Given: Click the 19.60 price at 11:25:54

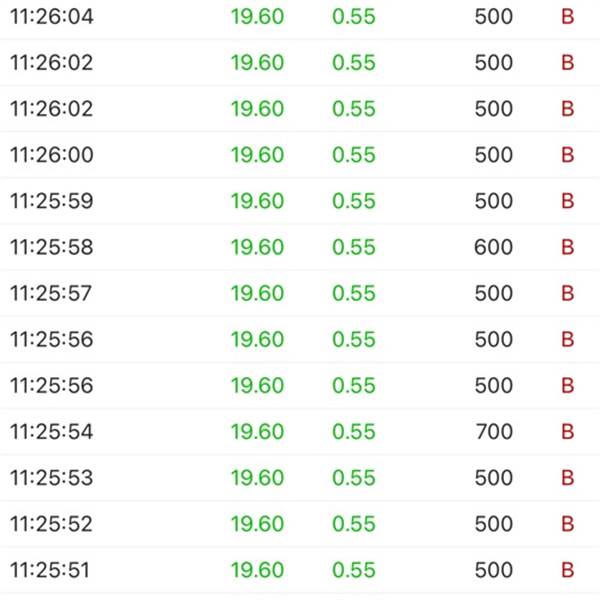Looking at the screenshot, I should point(258,432).
